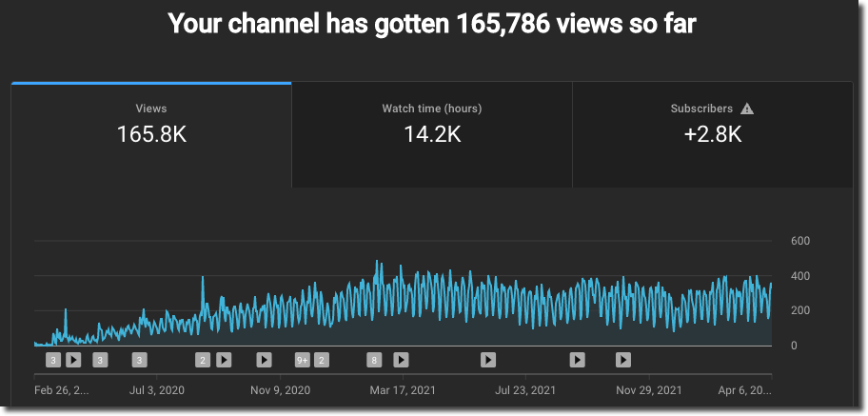The height and width of the screenshot is (416, 868).
Task: Select the "3" marker nearest Jul 3, 2020
Action: tap(140, 360)
